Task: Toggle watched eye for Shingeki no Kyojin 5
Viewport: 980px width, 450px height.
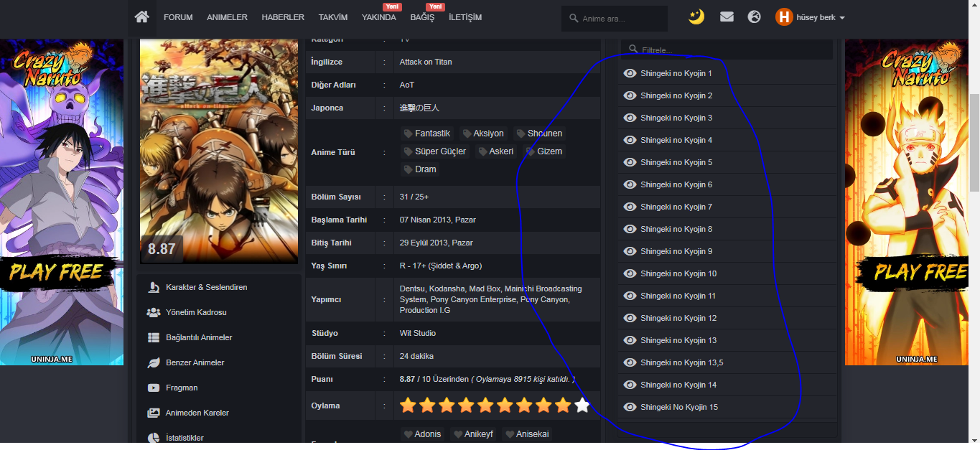Action: coord(630,162)
